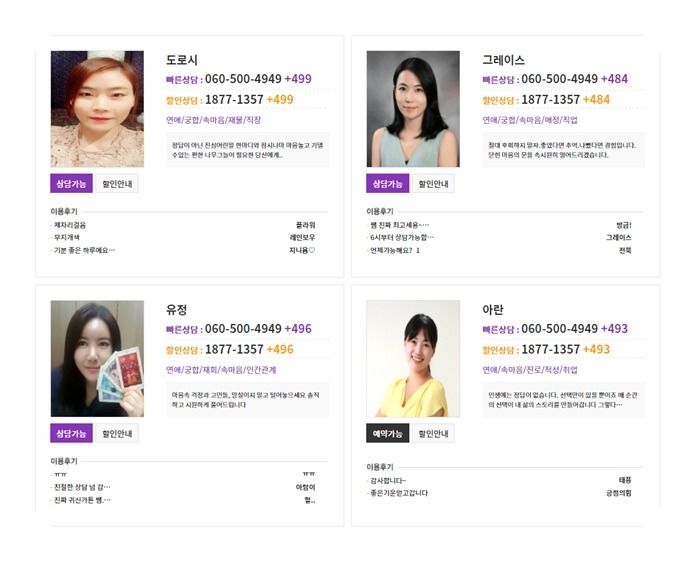Open review '친절한 상담 넘 감' under 유정

pos(82,487)
